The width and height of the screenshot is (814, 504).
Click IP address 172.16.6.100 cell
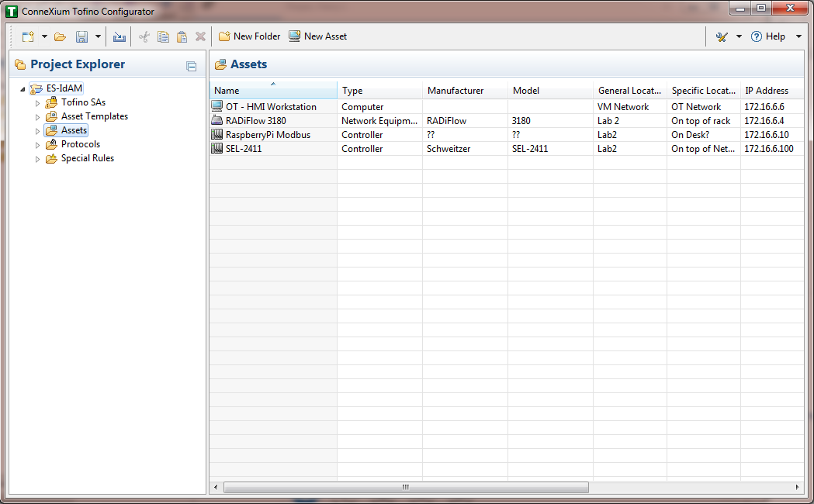[x=772, y=149]
